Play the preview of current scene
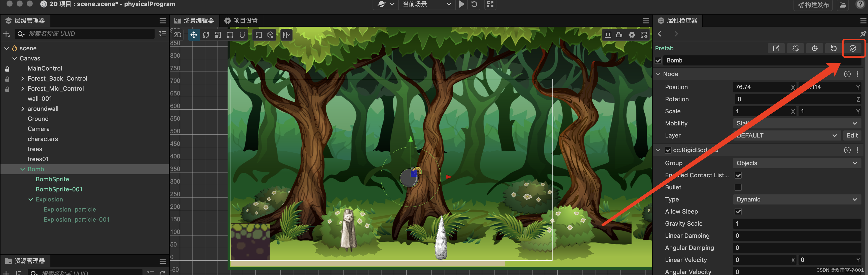Image resolution: width=868 pixels, height=275 pixels. click(461, 4)
